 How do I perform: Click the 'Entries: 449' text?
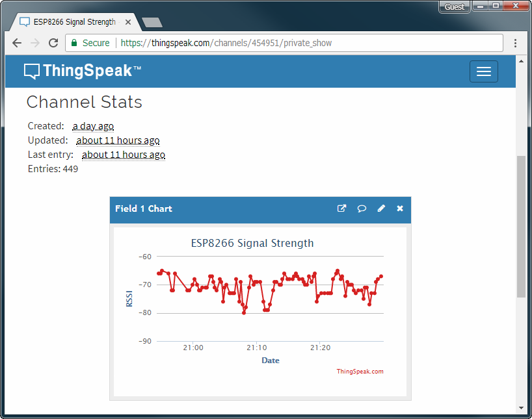53,169
